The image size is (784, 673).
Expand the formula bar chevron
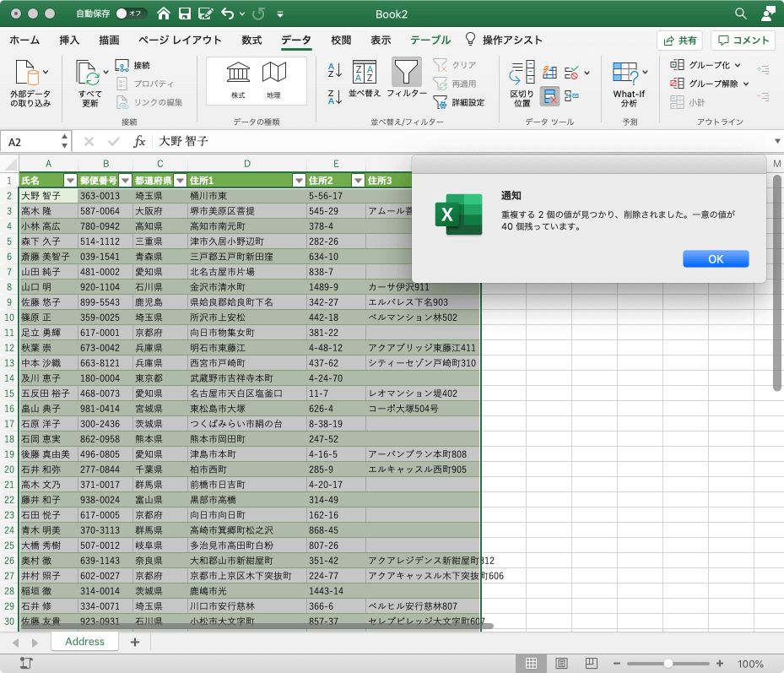(x=777, y=141)
